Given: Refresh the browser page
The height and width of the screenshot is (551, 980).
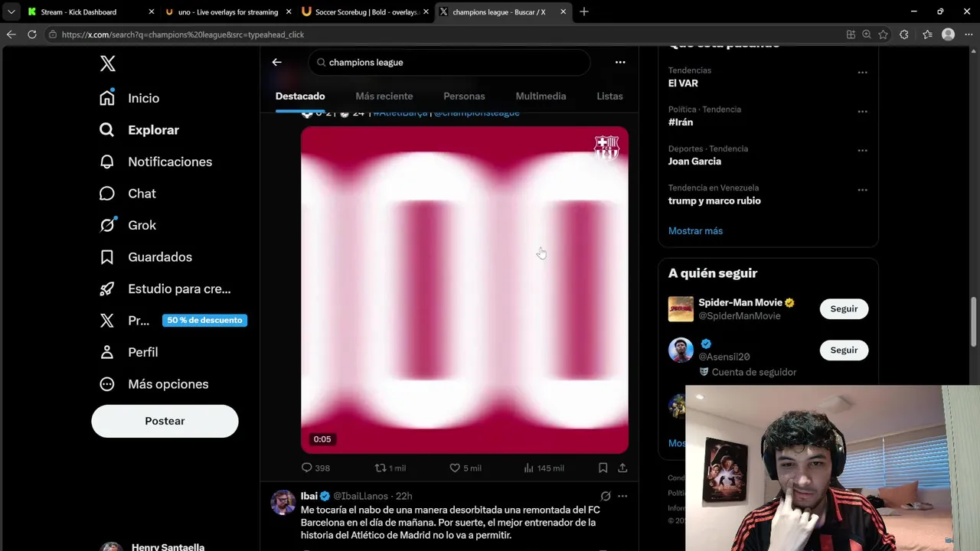Looking at the screenshot, I should pyautogui.click(x=32, y=34).
